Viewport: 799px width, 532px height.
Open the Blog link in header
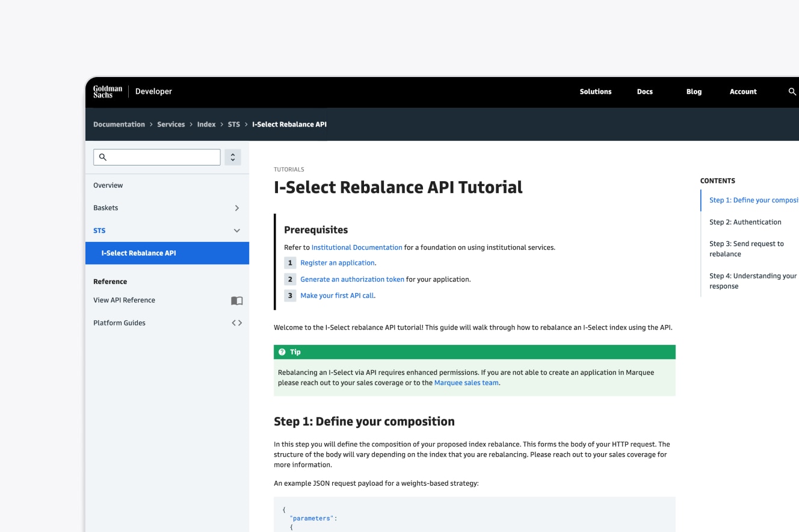[x=694, y=91]
